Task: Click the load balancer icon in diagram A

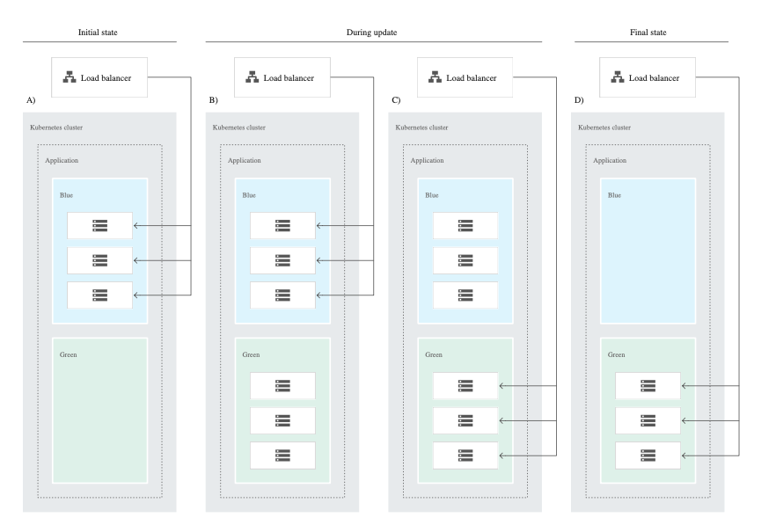Action: 70,77
